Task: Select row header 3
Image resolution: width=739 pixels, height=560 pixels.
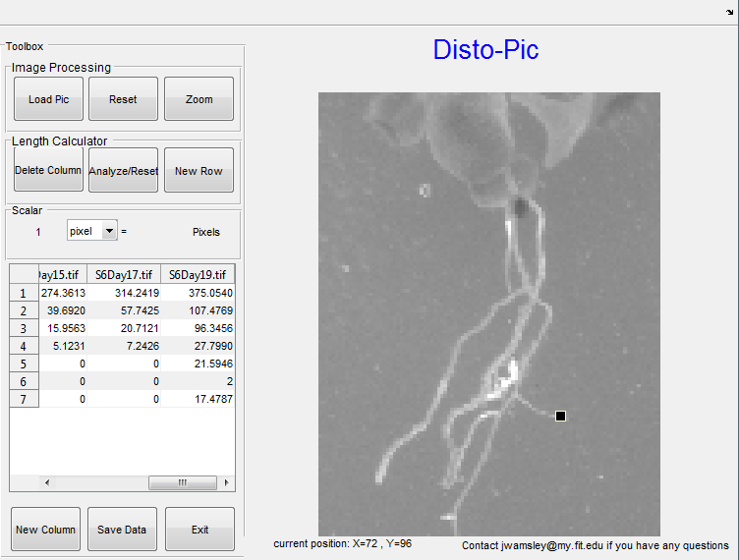Action: coord(24,328)
